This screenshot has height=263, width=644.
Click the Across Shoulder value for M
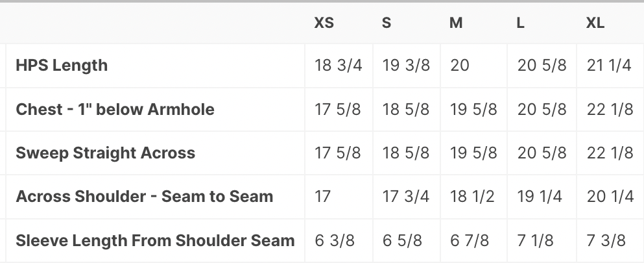(x=472, y=197)
